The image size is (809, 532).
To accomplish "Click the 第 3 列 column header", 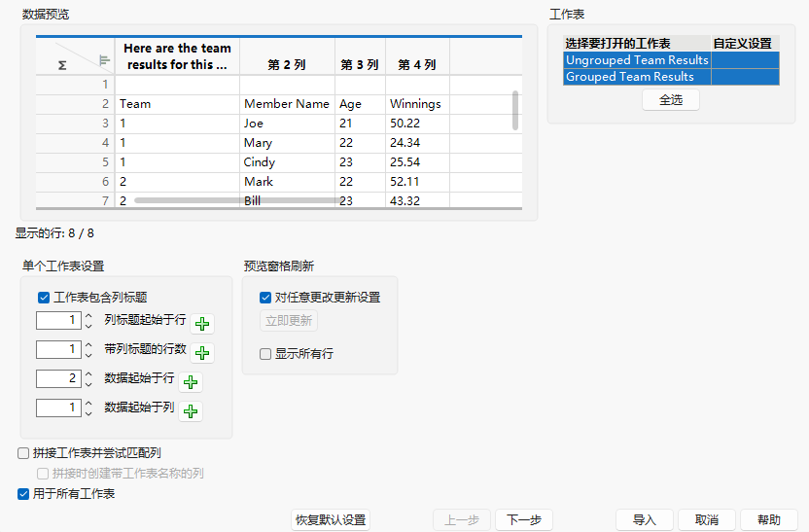I will click(x=360, y=56).
